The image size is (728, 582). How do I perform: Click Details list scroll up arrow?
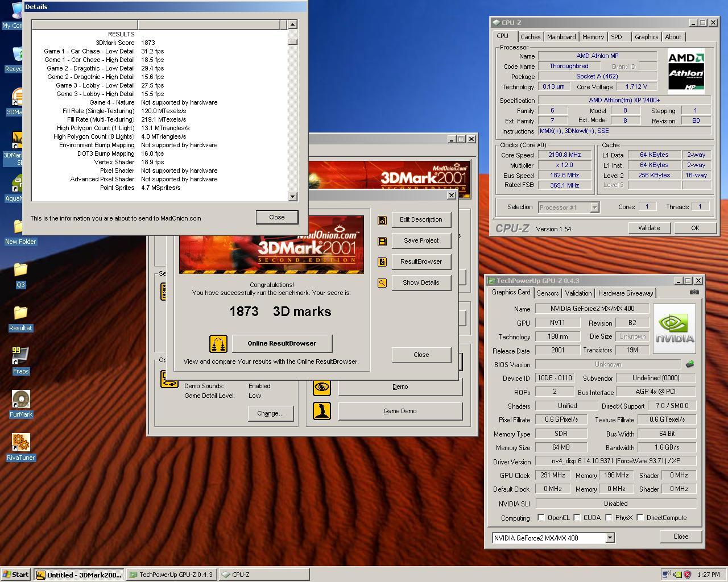(x=292, y=24)
